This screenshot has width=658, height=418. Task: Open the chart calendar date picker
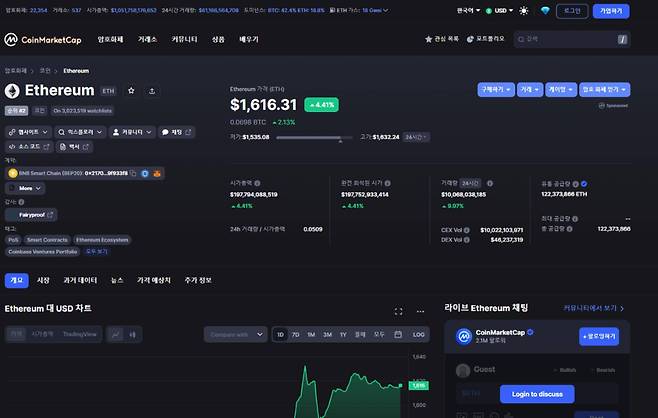point(398,334)
